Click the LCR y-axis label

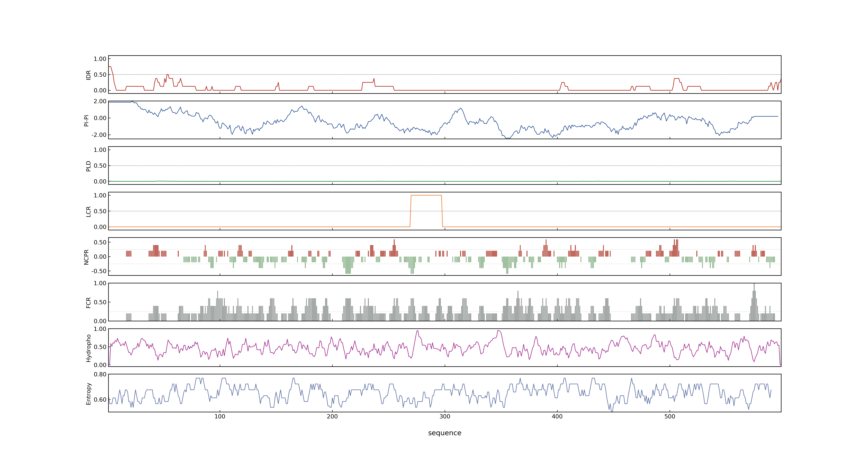tap(88, 212)
